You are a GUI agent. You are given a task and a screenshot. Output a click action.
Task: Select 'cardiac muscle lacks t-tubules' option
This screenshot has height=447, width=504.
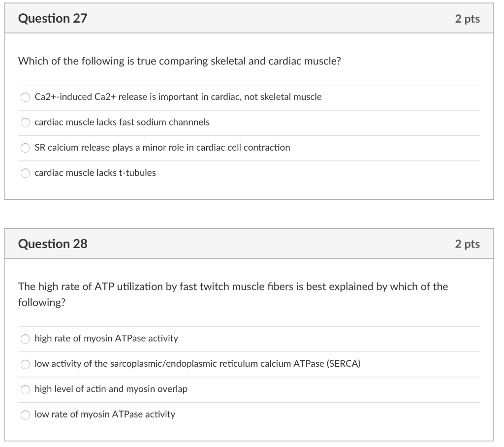pyautogui.click(x=25, y=173)
